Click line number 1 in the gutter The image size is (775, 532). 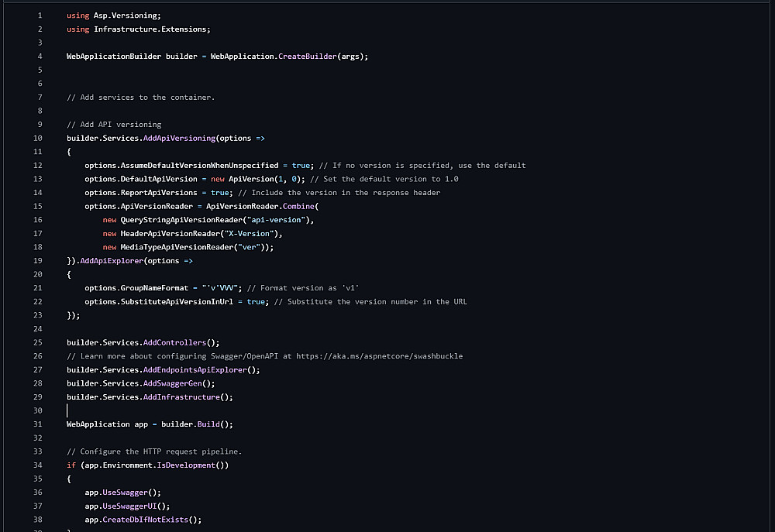pyautogui.click(x=40, y=15)
